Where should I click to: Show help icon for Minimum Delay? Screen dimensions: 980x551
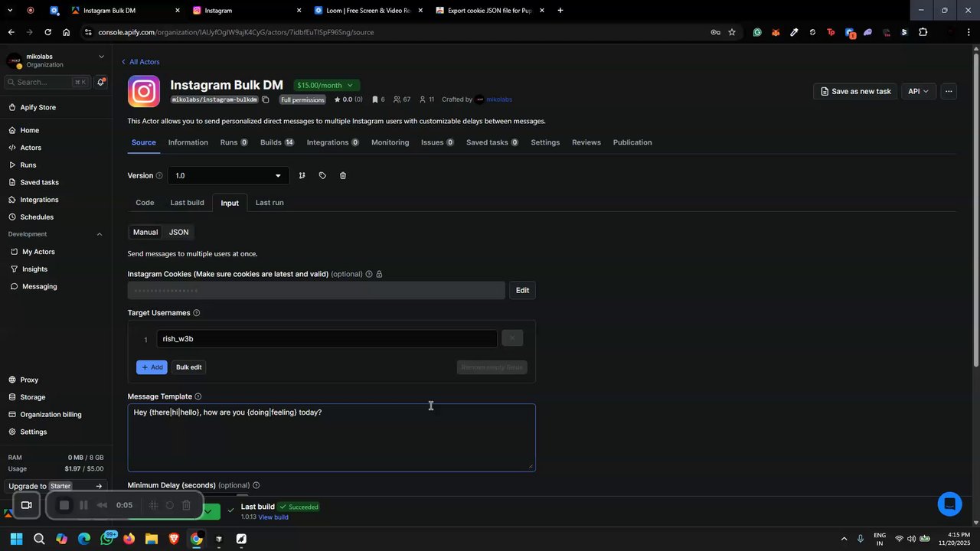click(x=256, y=485)
